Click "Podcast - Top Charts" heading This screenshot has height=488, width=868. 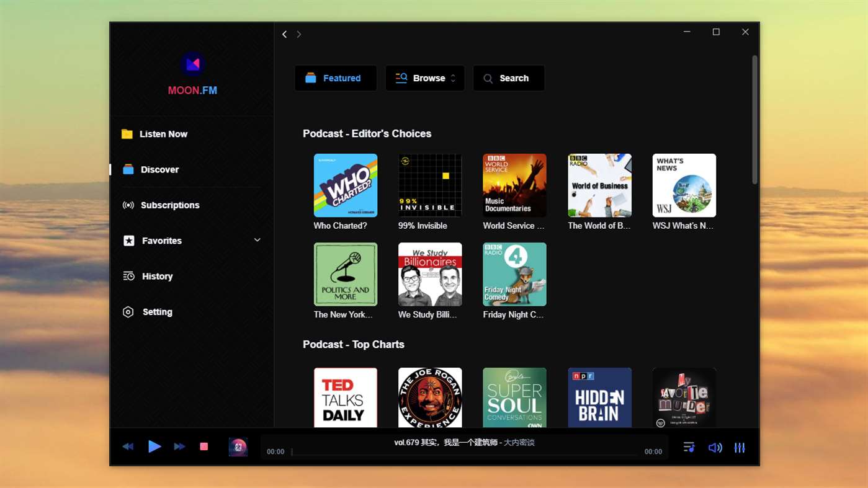coord(354,344)
